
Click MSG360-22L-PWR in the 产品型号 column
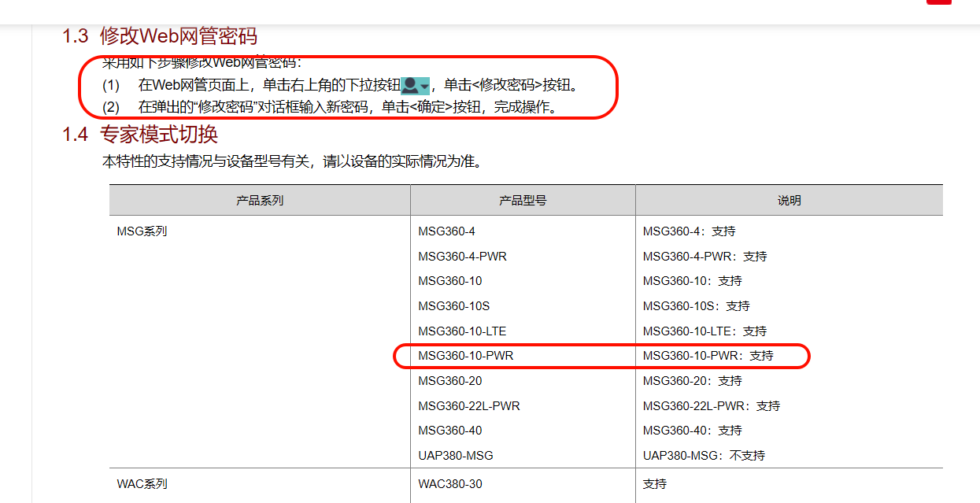coord(469,406)
